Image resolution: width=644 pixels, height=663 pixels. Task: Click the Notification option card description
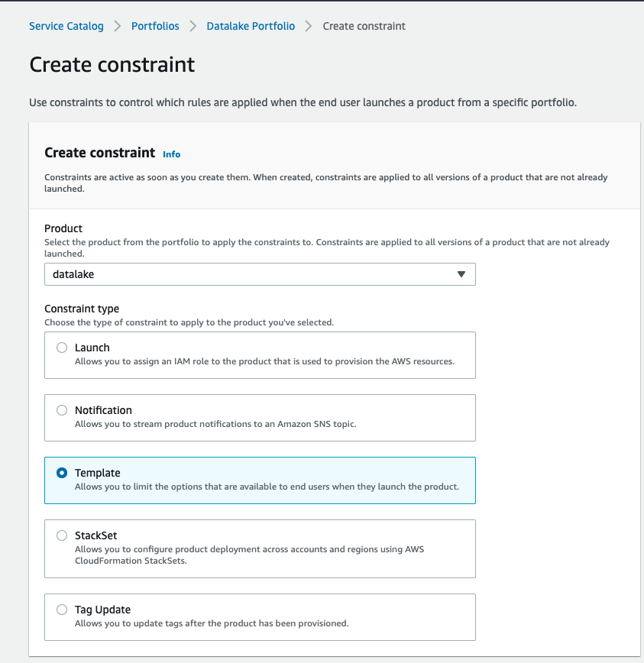215,424
